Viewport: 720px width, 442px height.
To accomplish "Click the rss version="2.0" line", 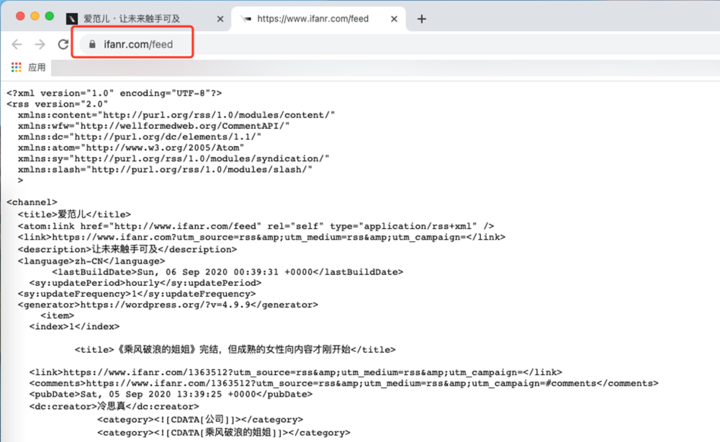I will coord(57,104).
